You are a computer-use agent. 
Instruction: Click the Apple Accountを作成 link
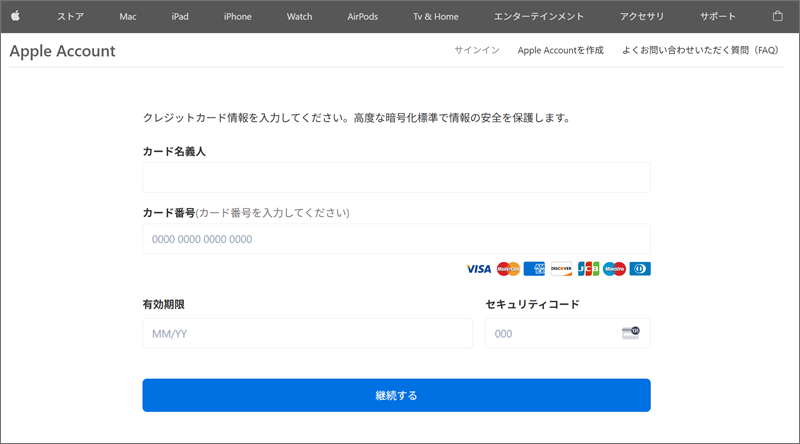click(x=560, y=50)
